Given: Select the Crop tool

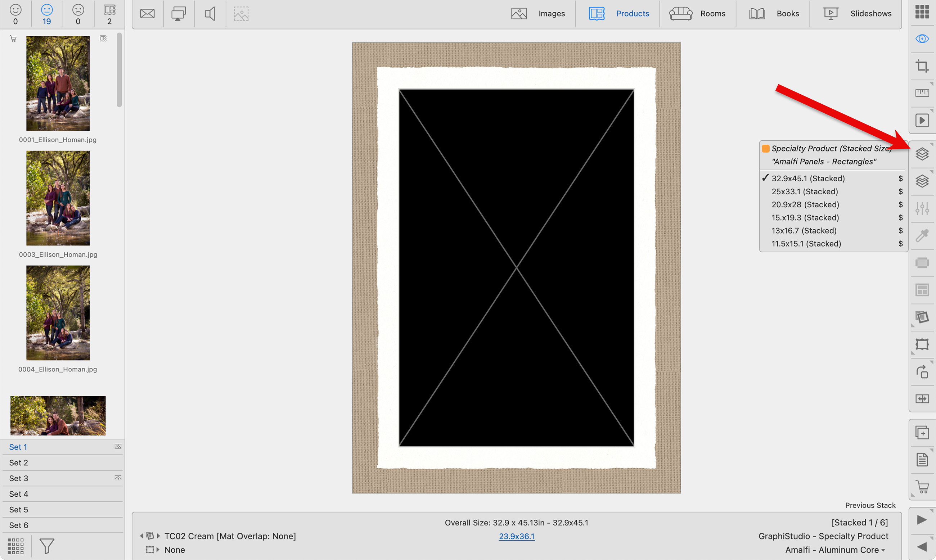Looking at the screenshot, I should (x=922, y=66).
